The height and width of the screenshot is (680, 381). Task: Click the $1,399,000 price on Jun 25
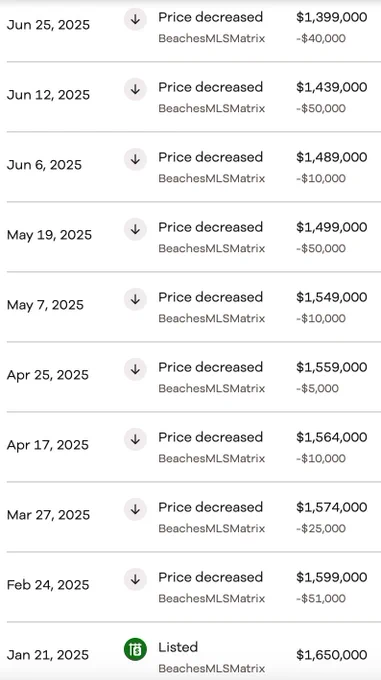click(332, 17)
